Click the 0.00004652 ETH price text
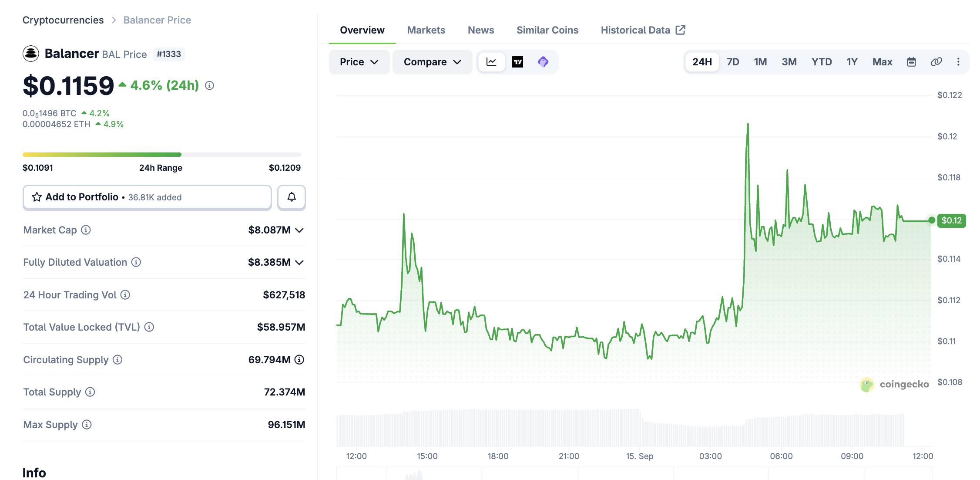980x480 pixels. (57, 124)
